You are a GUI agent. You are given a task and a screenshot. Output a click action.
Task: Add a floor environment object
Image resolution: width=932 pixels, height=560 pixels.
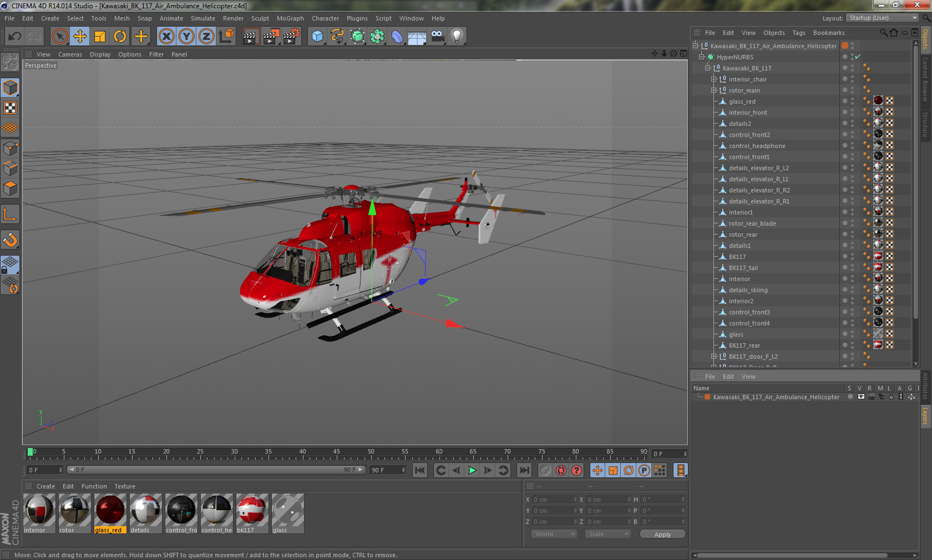point(417,37)
